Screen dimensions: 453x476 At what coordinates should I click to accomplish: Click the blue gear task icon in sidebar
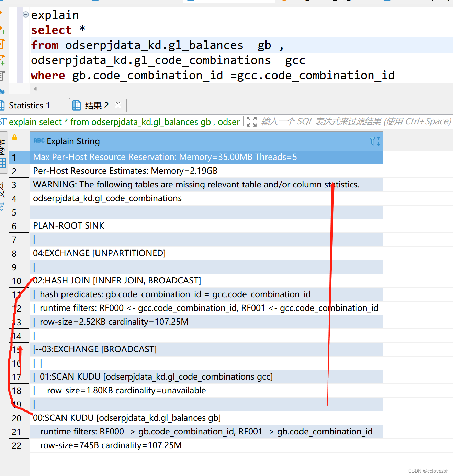click(2, 91)
